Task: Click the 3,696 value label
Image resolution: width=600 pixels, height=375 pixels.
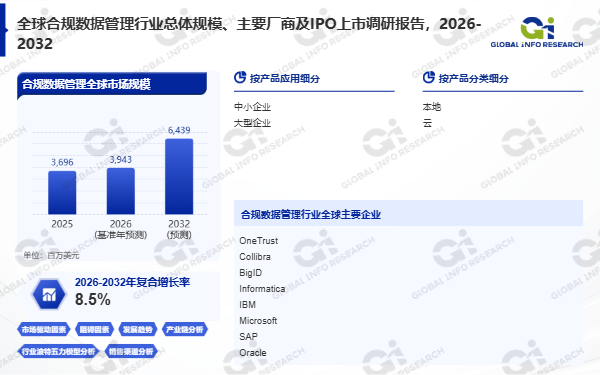Action: (x=62, y=162)
